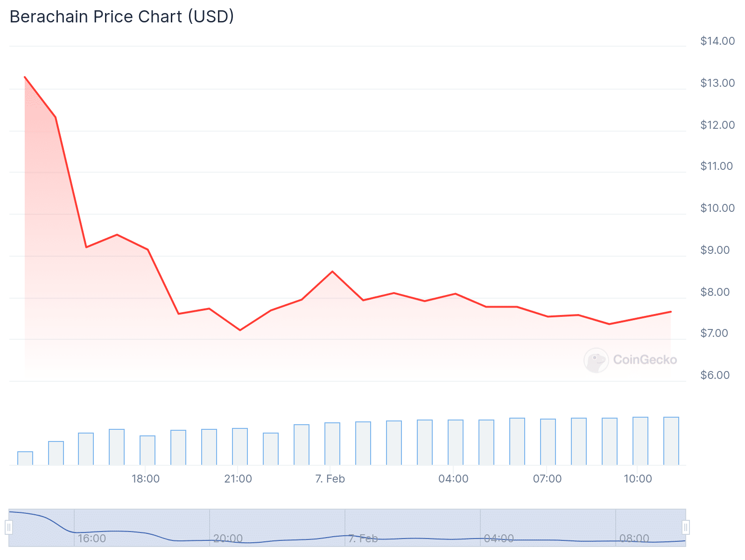Click the volume bar above the 04:00 label
The width and height of the screenshot is (745, 560).
(456, 442)
